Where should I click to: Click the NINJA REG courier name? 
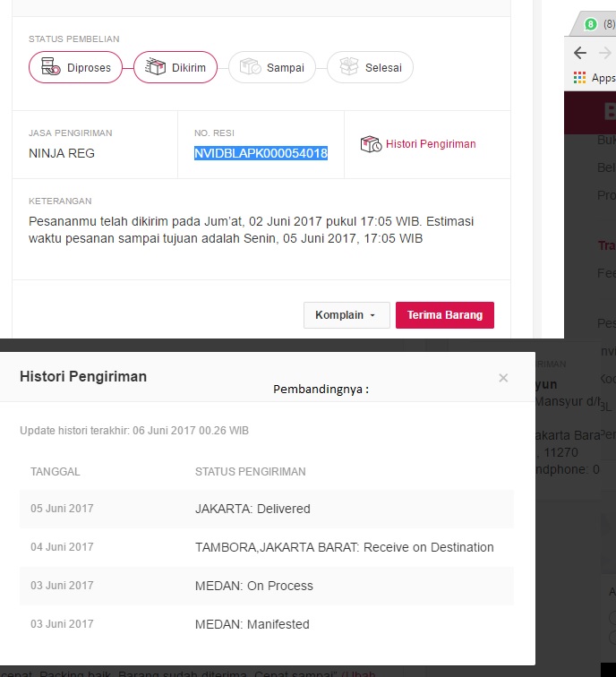click(x=62, y=153)
